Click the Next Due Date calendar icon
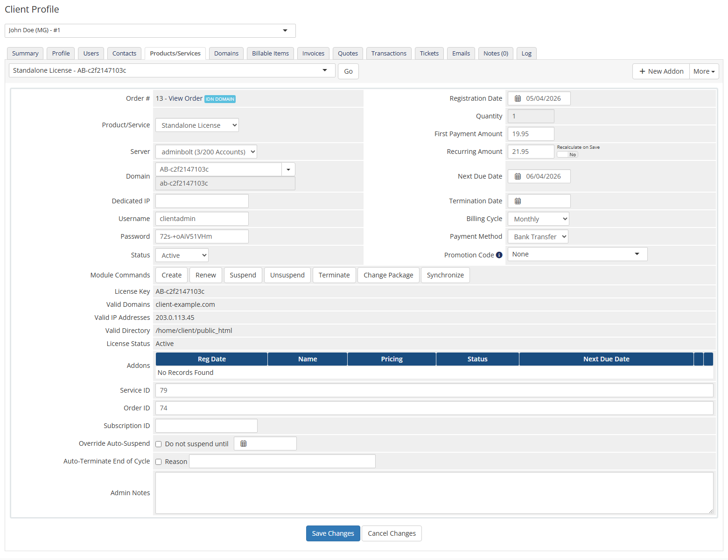The width and height of the screenshot is (728, 560). click(518, 176)
